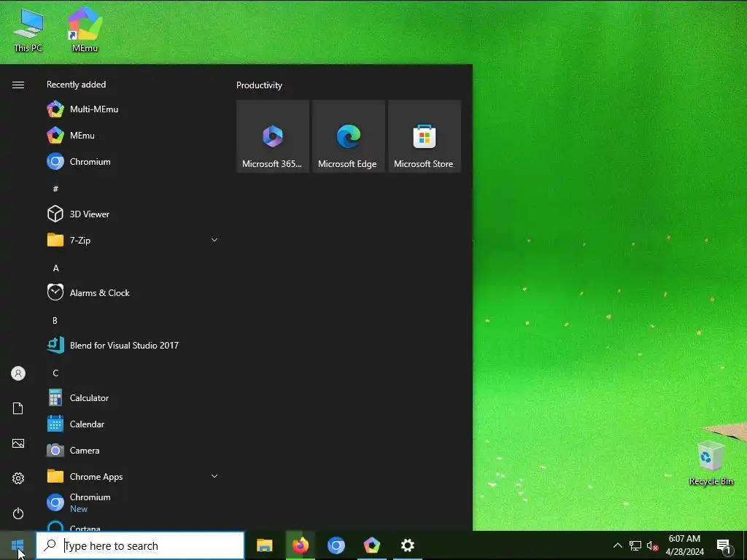Screen dimensions: 747x560
Task: Click the B letter header in app list
Action: pyautogui.click(x=55, y=321)
